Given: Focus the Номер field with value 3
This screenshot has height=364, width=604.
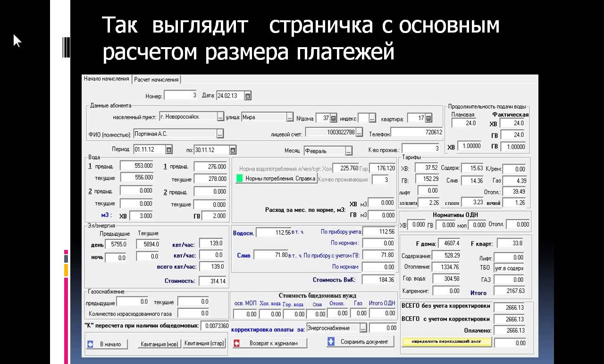Looking at the screenshot, I should (x=180, y=96).
